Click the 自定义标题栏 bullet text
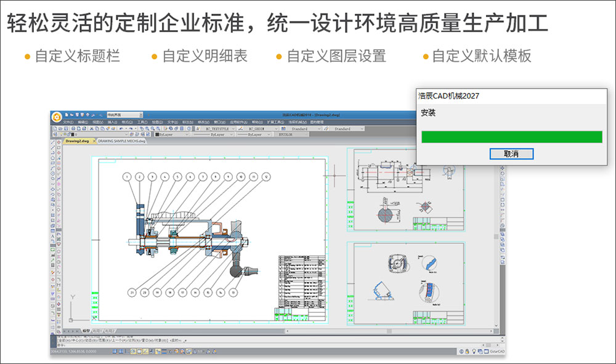616x364 pixels. click(x=78, y=56)
